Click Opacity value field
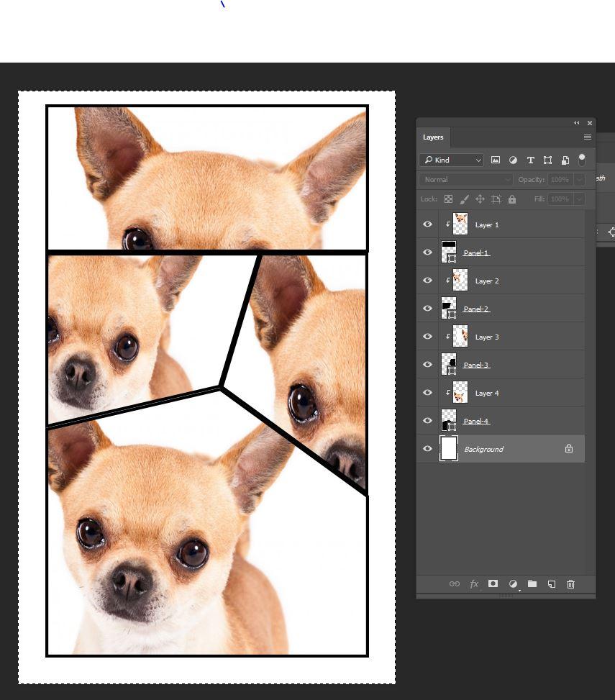 [x=560, y=179]
